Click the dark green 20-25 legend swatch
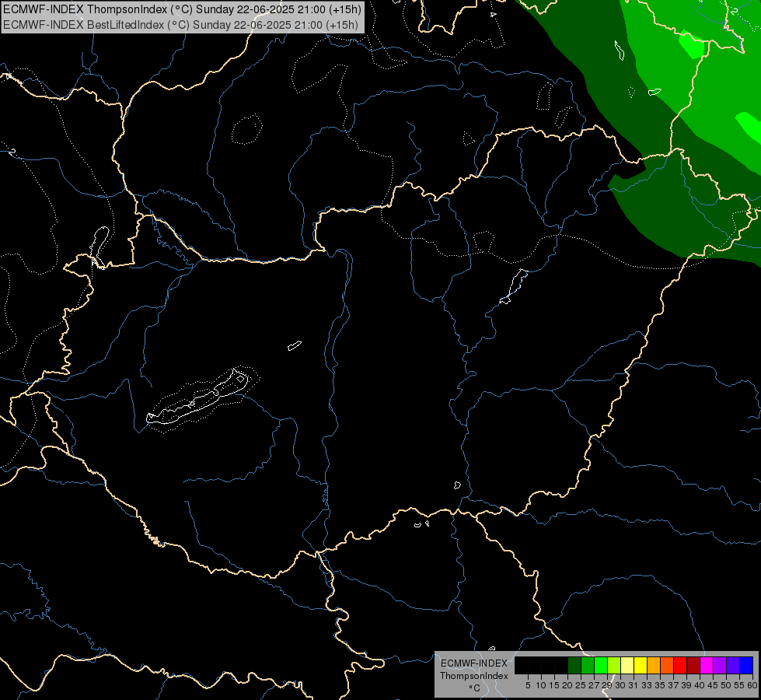 point(574,666)
